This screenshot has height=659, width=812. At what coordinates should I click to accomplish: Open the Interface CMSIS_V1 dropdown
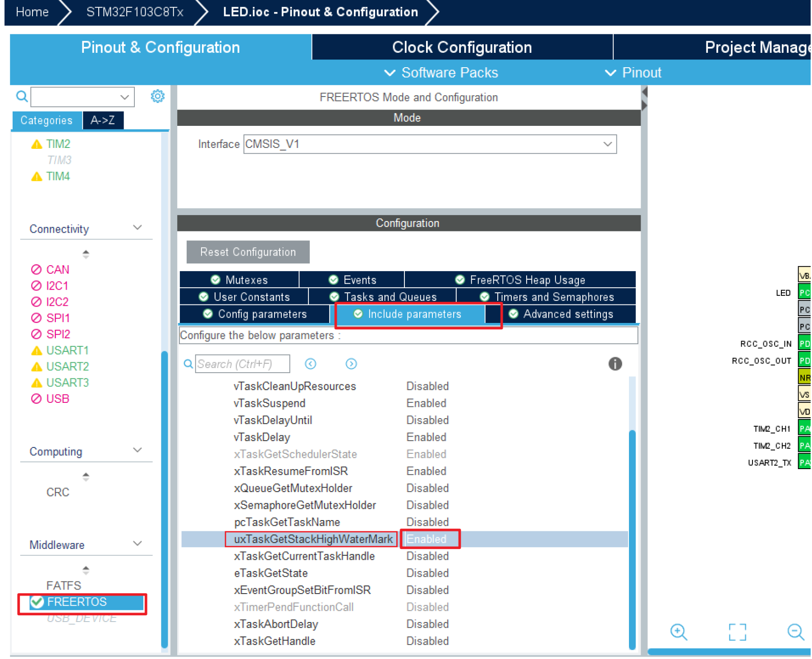point(607,144)
